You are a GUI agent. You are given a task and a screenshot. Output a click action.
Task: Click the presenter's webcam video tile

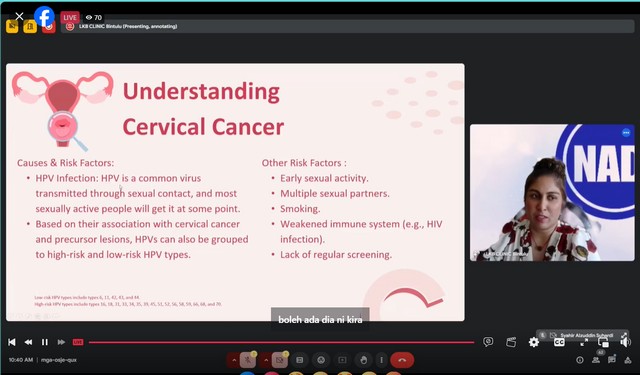[x=552, y=193]
